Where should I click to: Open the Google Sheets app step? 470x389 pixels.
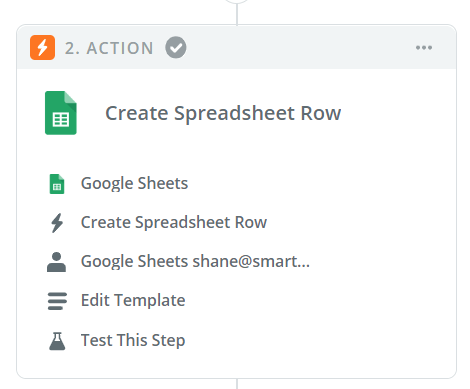pos(134,183)
